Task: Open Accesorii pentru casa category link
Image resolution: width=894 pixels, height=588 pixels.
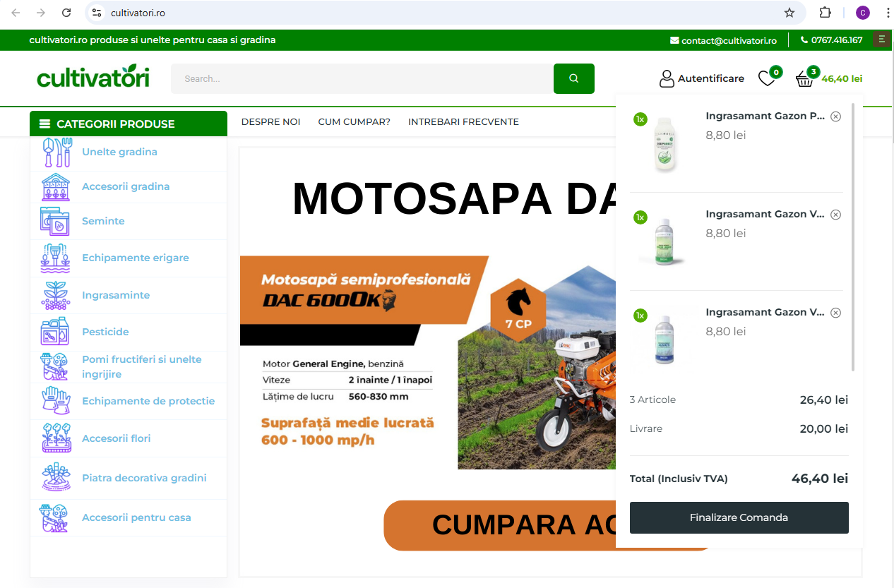Action: (136, 517)
